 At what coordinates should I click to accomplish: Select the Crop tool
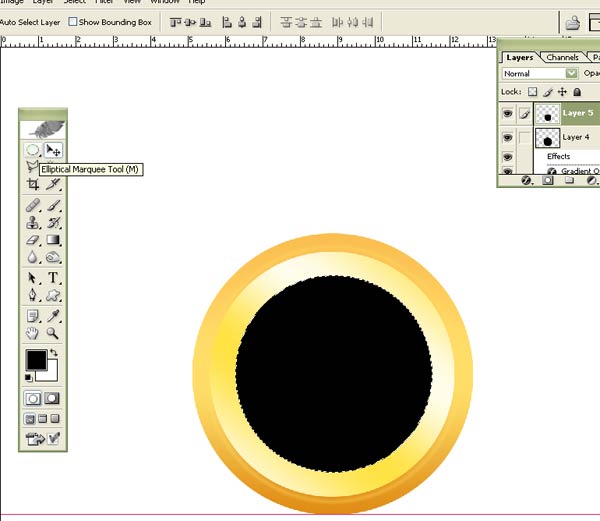click(33, 184)
